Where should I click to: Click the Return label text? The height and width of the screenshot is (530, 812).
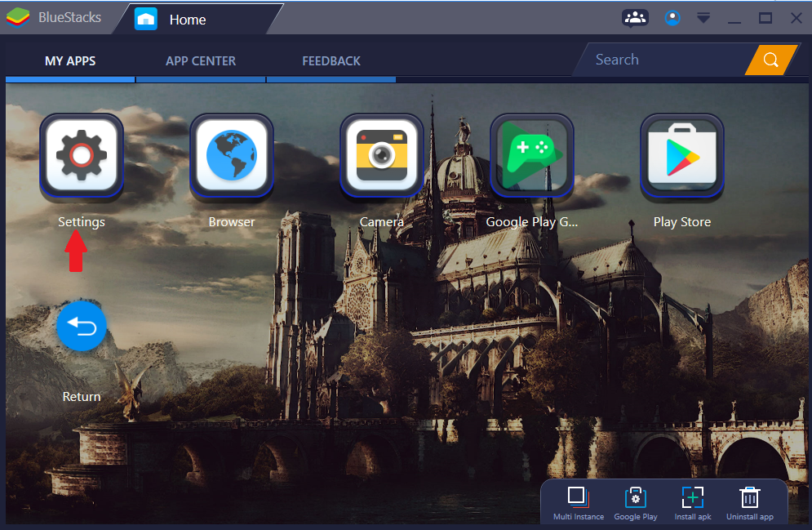point(82,397)
